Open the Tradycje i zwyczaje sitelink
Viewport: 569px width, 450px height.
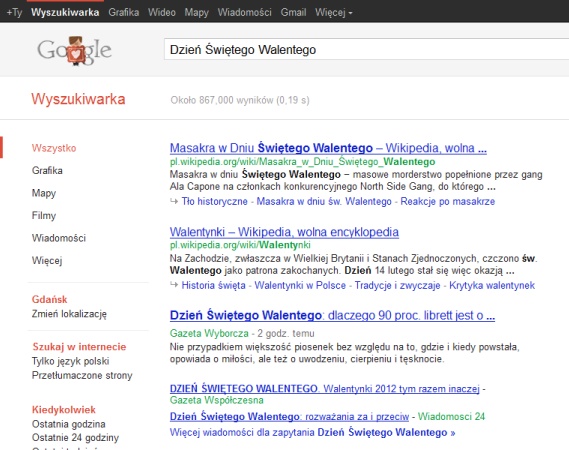397,285
